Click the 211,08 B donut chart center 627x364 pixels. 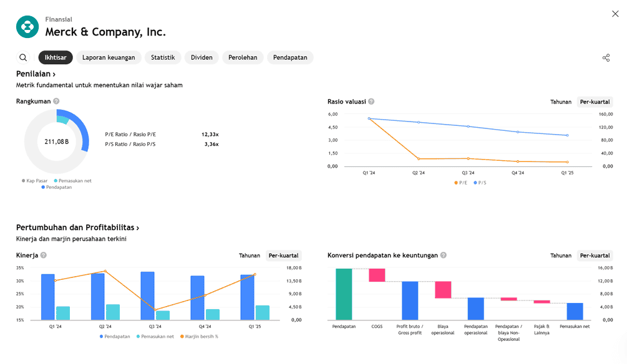pos(56,141)
